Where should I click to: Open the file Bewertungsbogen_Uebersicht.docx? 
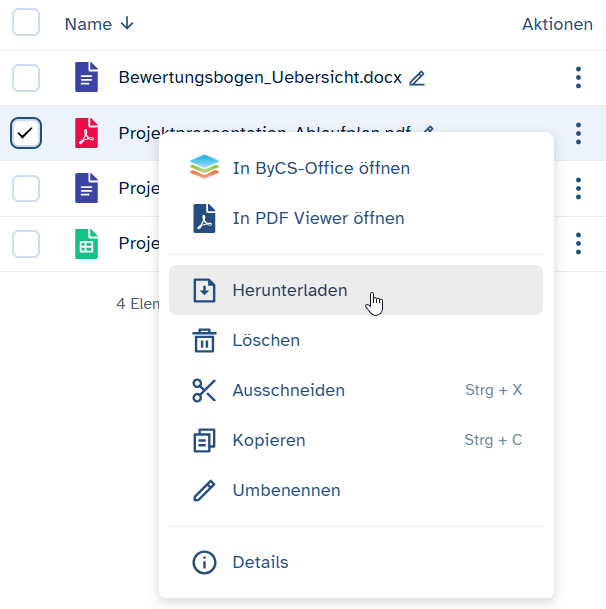pyautogui.click(x=259, y=78)
